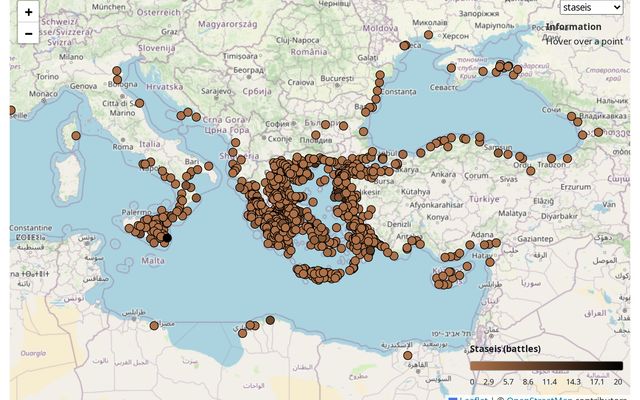Click the marker near Cairo in Egypt
The image size is (640, 400).
pyautogui.click(x=407, y=355)
